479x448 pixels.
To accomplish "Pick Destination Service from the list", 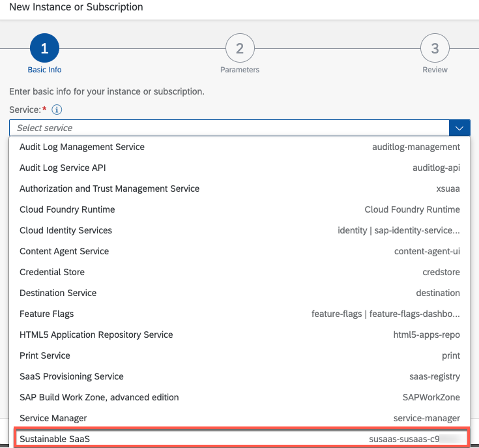I will click(240, 293).
